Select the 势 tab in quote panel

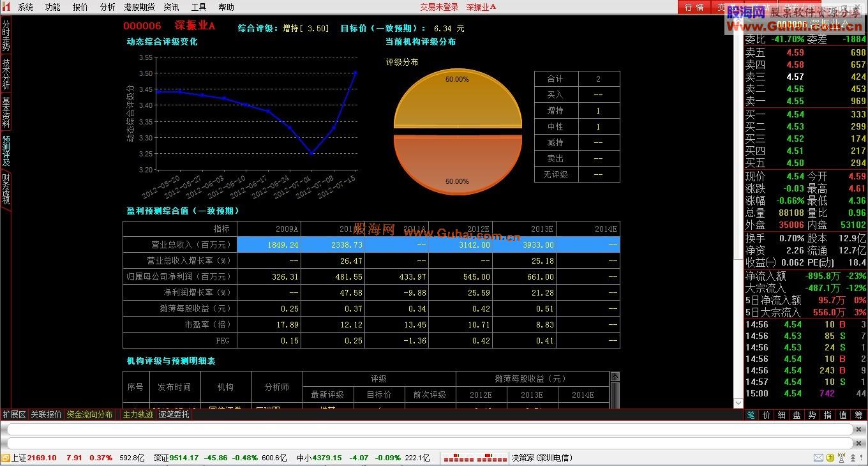tap(812, 414)
